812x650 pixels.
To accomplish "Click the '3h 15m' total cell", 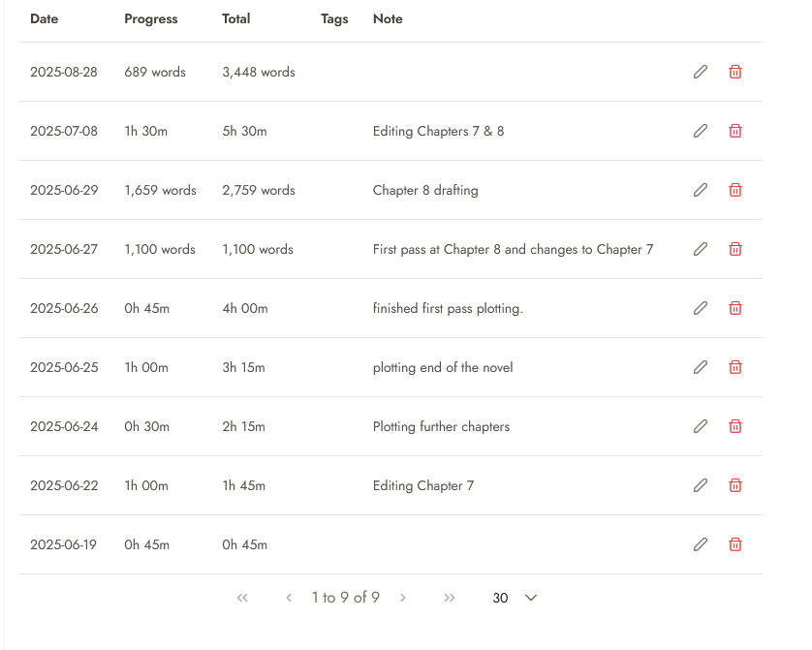I will point(243,367).
